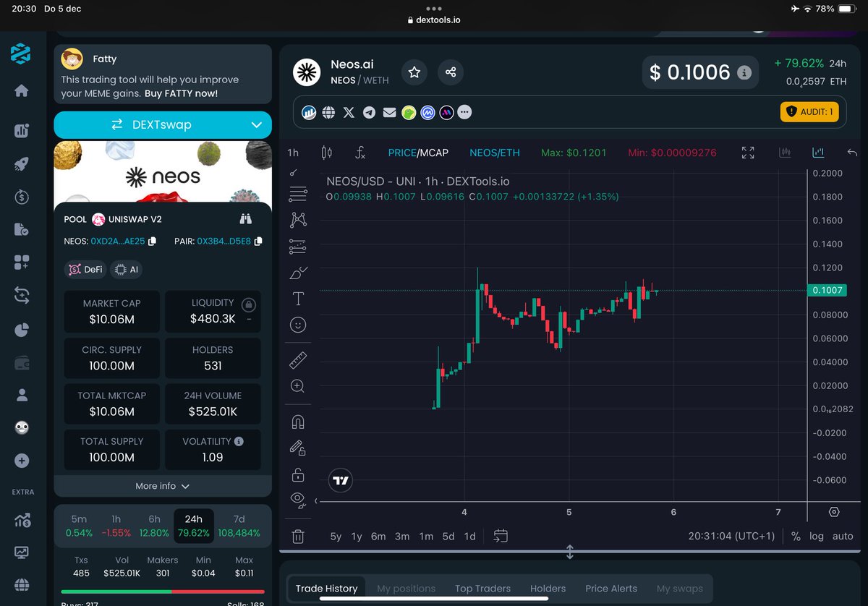This screenshot has width=868, height=606.
Task: Switch to Trade History tab
Action: [x=326, y=588]
